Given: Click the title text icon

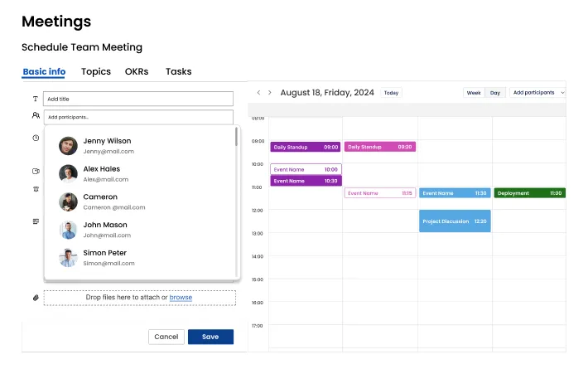Looking at the screenshot, I should (36, 99).
